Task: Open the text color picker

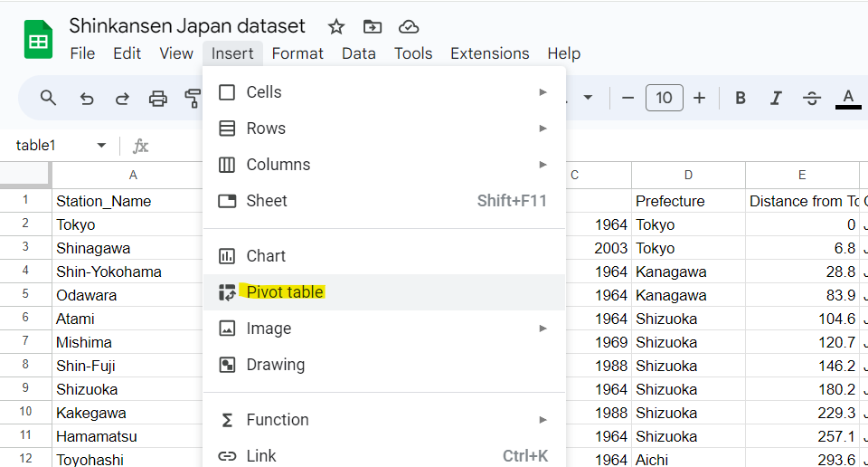Action: tap(847, 98)
